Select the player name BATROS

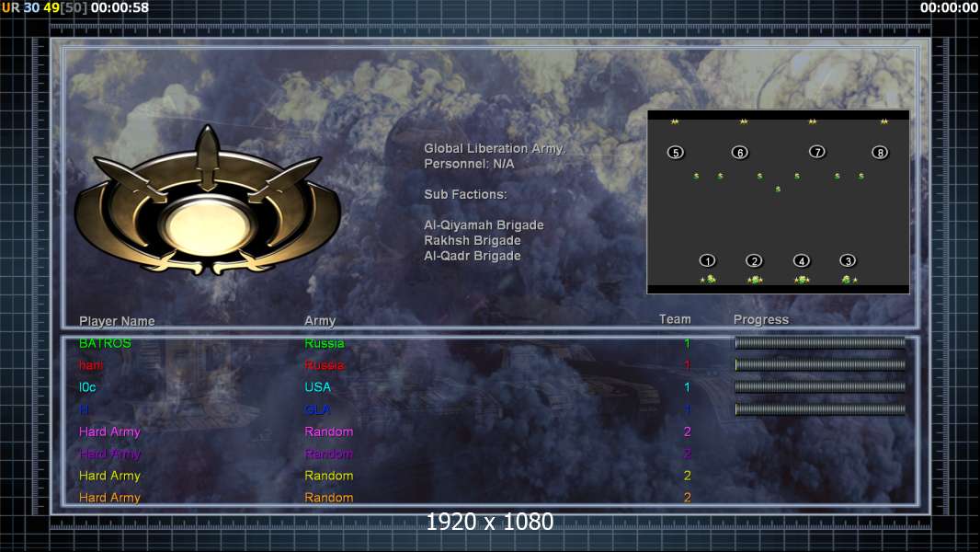105,343
